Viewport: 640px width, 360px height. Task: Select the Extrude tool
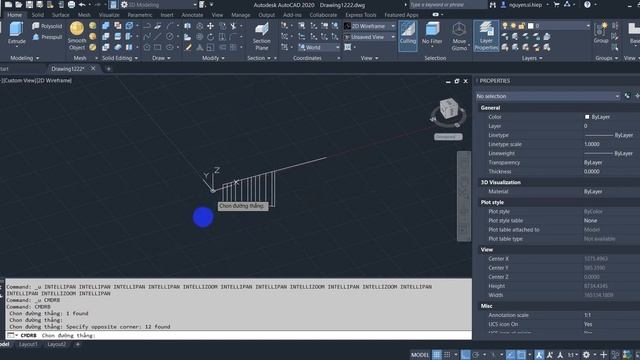16,33
